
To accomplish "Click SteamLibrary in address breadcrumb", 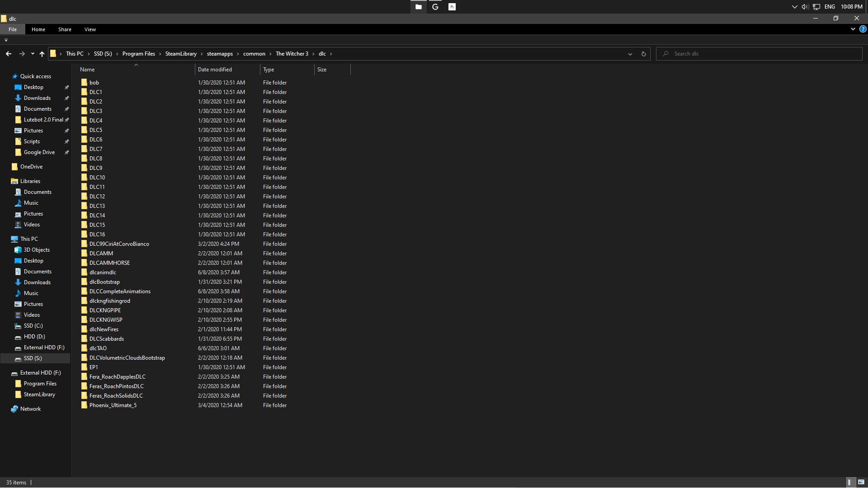I will 181,54.
